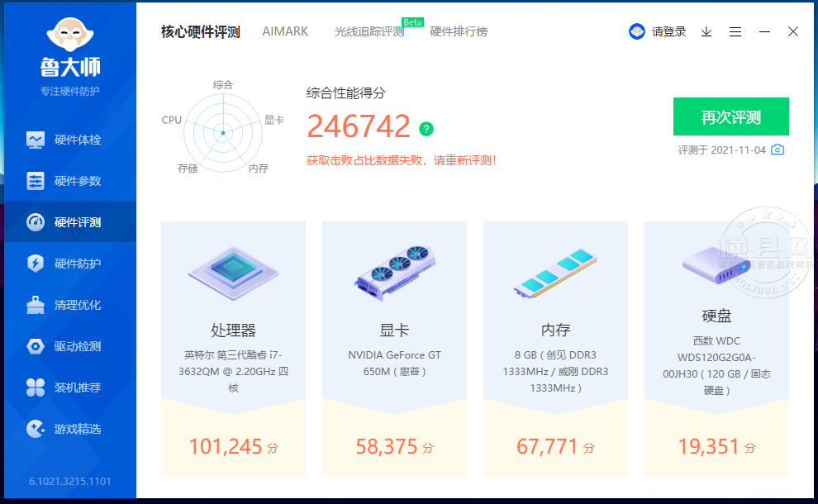Click the 8 GB DDR3 memory description
The height and width of the screenshot is (504, 818).
555,372
